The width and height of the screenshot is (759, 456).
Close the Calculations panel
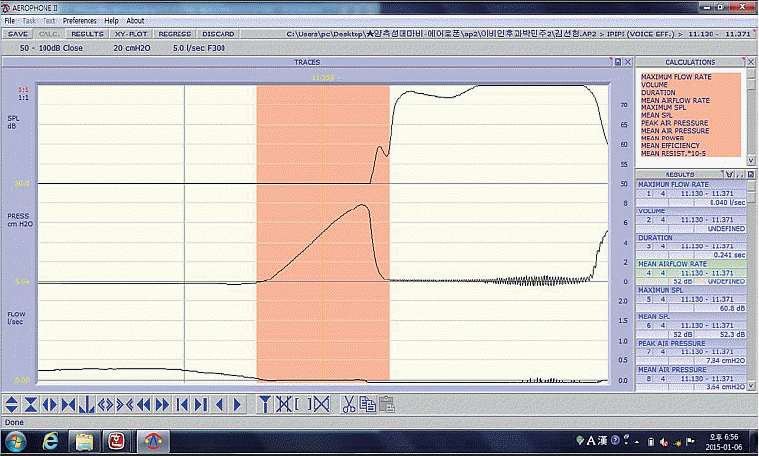pos(749,62)
